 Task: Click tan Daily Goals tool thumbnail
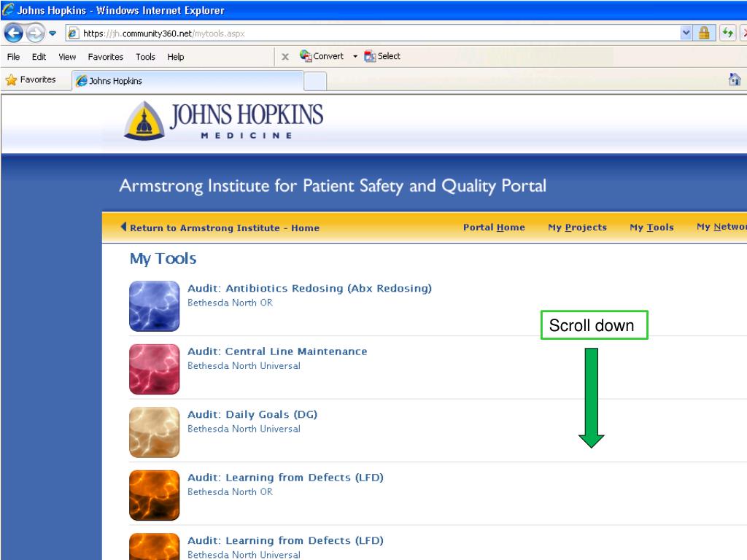155,432
